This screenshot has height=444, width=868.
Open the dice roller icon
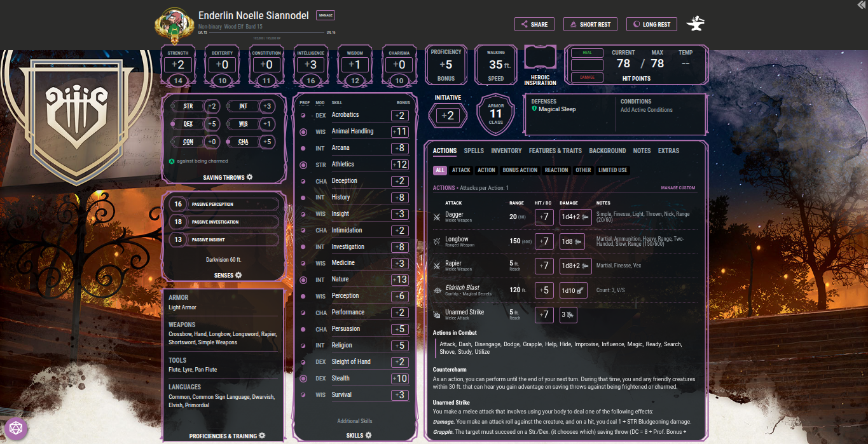pyautogui.click(x=14, y=429)
